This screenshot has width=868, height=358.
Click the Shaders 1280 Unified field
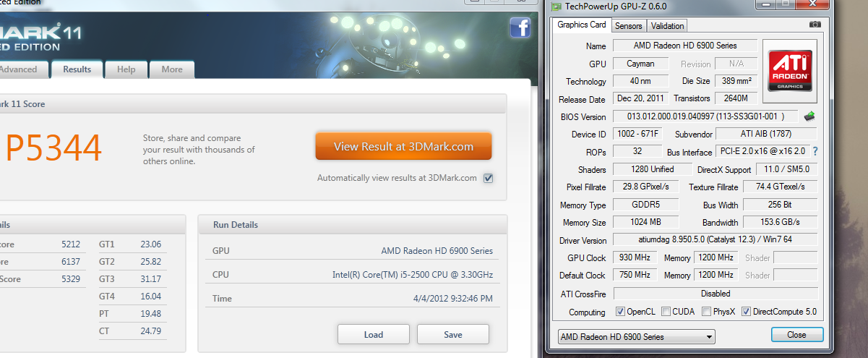click(x=652, y=169)
